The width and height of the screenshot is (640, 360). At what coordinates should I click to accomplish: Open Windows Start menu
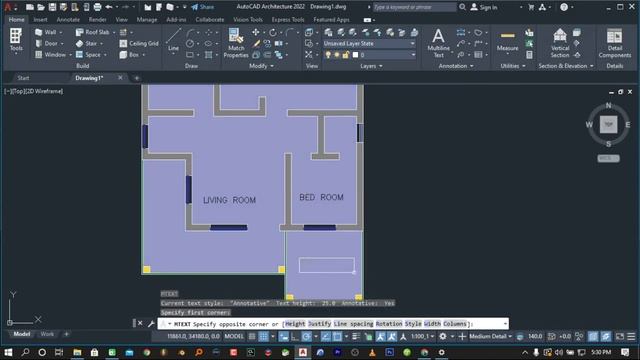click(8, 352)
